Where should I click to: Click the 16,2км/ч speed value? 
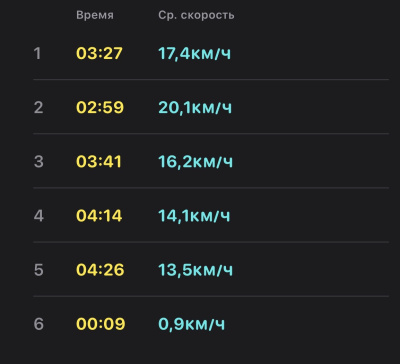[195, 162]
